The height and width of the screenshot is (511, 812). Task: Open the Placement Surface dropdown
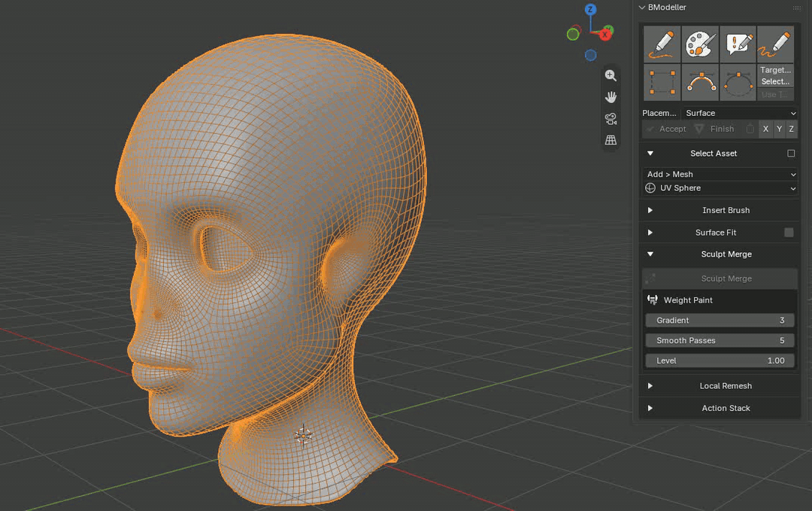pos(740,113)
